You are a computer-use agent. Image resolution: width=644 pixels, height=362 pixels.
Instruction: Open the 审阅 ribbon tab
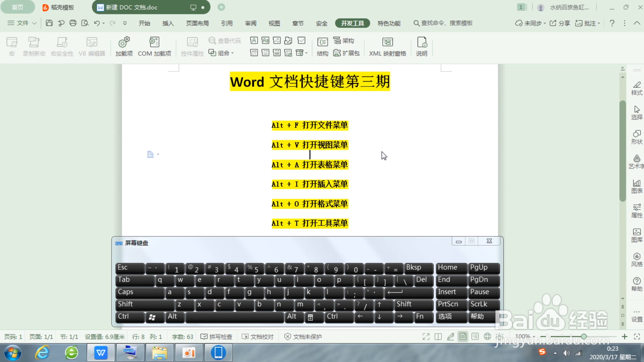pyautogui.click(x=251, y=23)
